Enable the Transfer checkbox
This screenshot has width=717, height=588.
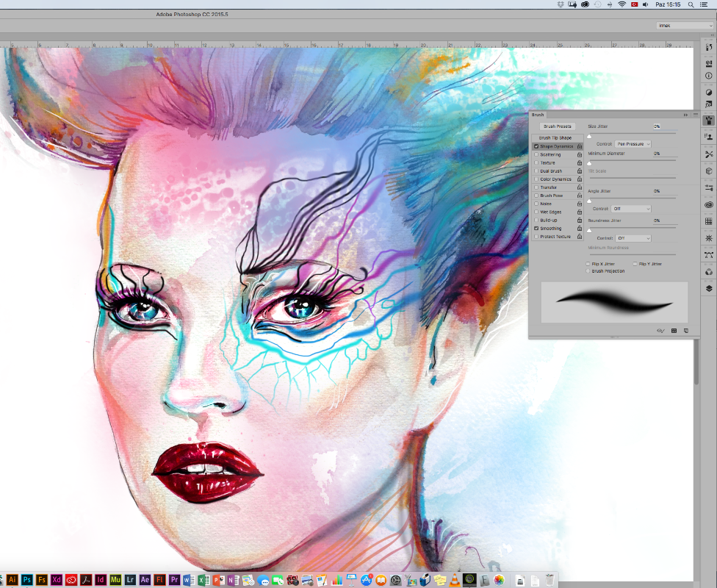click(536, 187)
